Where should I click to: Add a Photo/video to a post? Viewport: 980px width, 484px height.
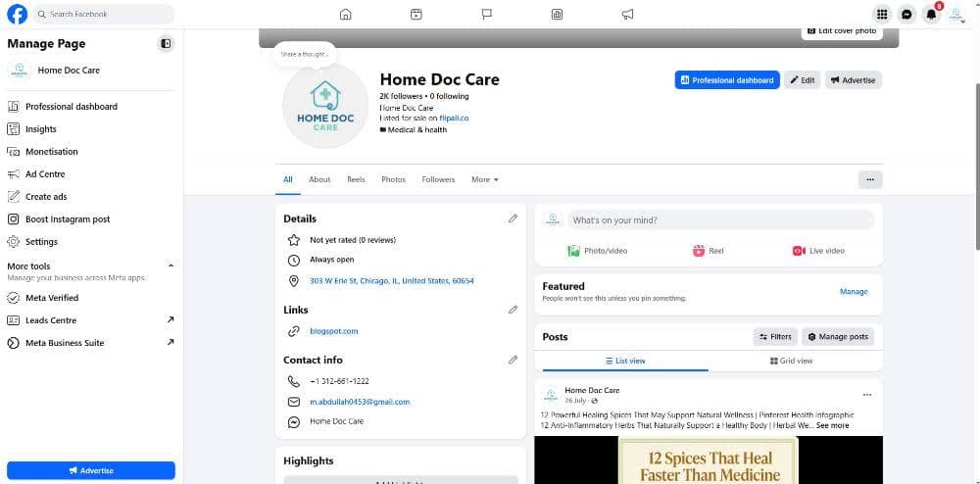click(598, 251)
